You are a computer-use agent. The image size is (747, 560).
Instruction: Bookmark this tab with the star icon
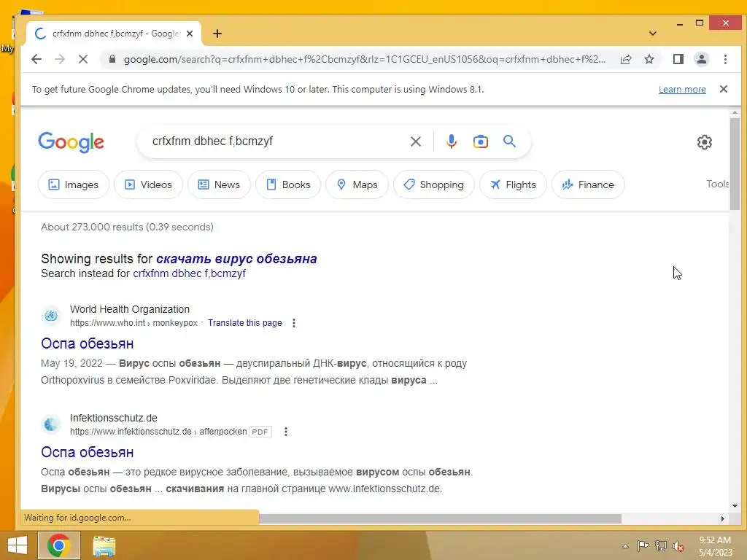649,59
